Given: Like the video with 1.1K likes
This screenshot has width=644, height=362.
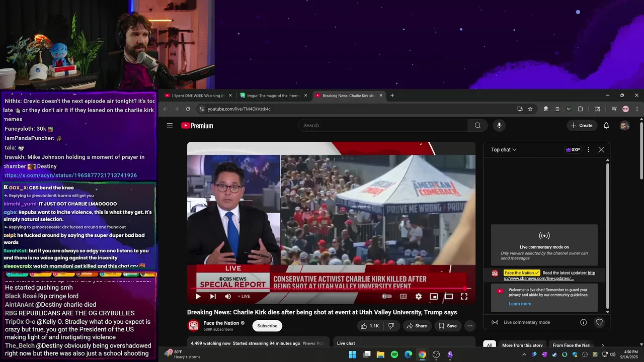Looking at the screenshot, I should pyautogui.click(x=370, y=326).
